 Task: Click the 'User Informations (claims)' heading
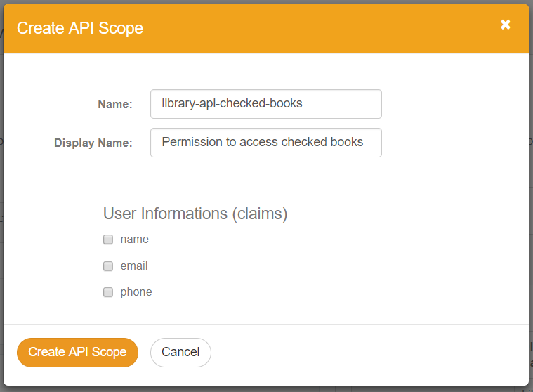[195, 214]
